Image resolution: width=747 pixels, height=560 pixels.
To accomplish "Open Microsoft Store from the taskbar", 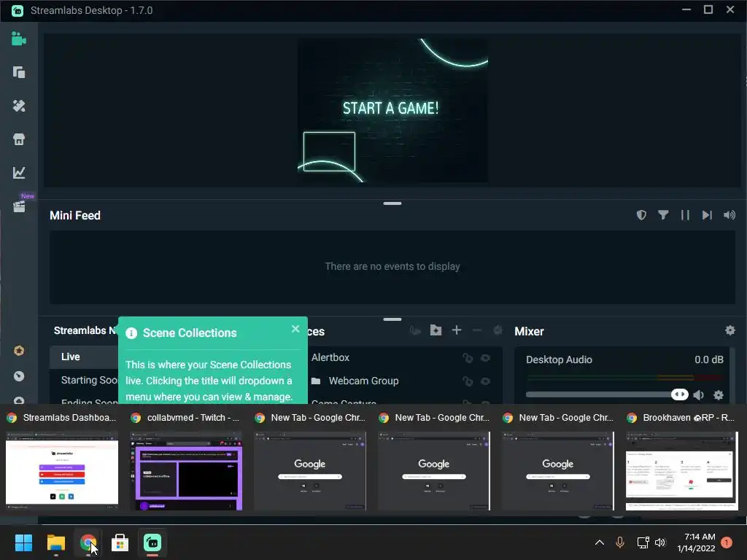I will pos(120,542).
